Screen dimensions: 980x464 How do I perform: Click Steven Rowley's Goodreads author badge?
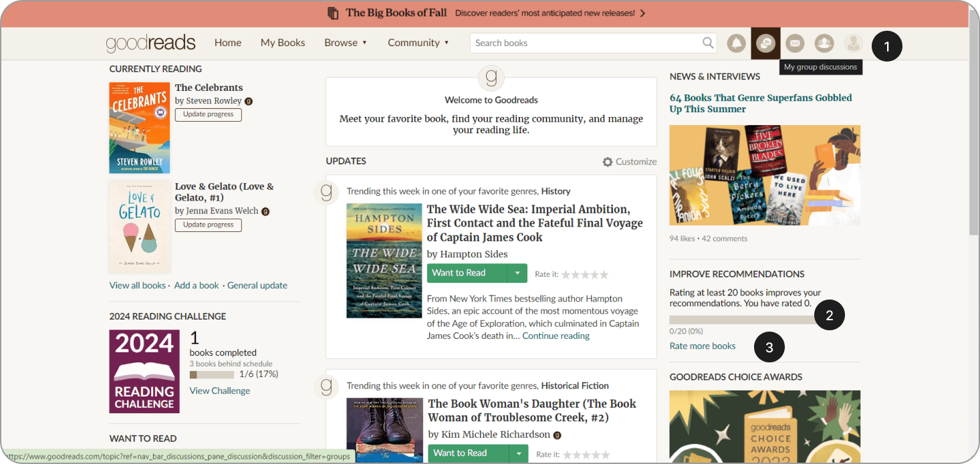coord(249,102)
